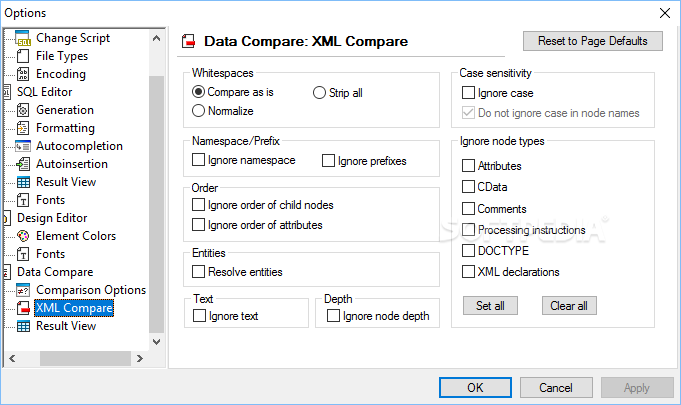Click the Autocompletion icon
The height and width of the screenshot is (405, 681).
[23, 146]
